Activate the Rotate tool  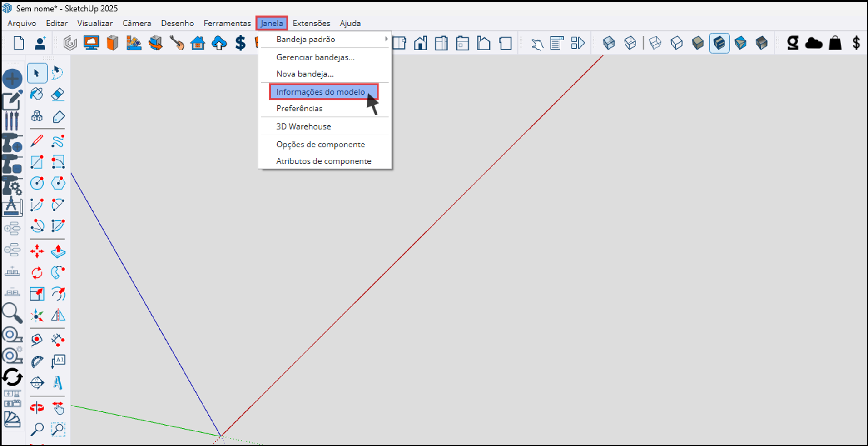tap(37, 272)
